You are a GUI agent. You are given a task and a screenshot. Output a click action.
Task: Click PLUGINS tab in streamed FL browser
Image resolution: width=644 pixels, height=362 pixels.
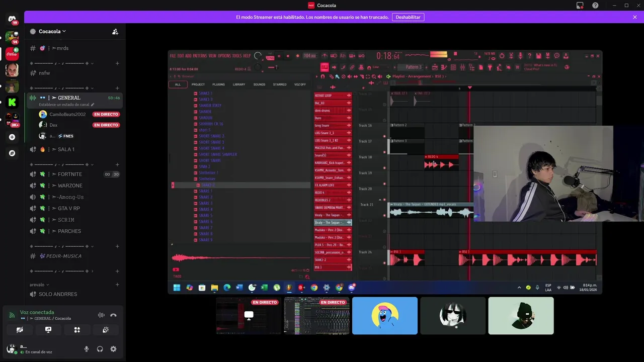click(x=218, y=84)
